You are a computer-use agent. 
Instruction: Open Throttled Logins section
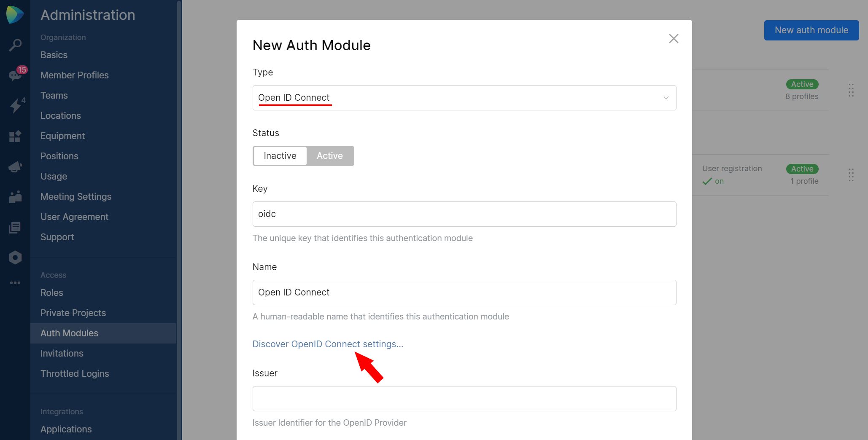click(x=74, y=373)
